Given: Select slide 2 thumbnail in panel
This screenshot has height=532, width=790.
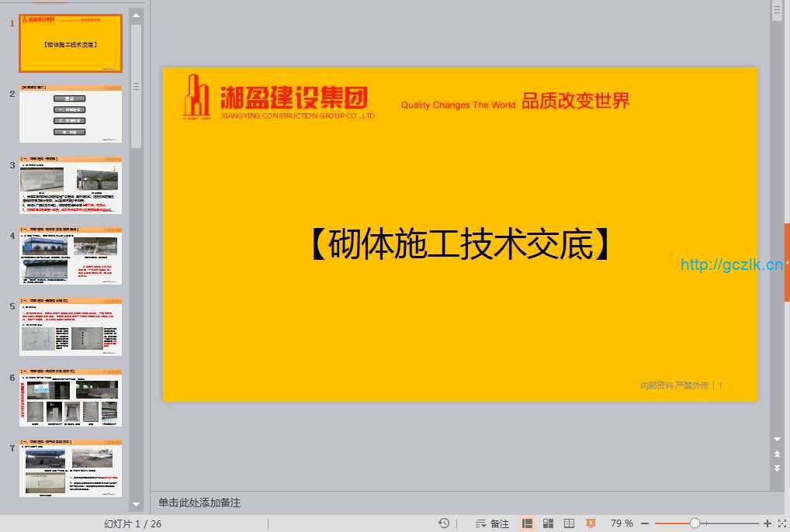Looking at the screenshot, I should point(71,115).
